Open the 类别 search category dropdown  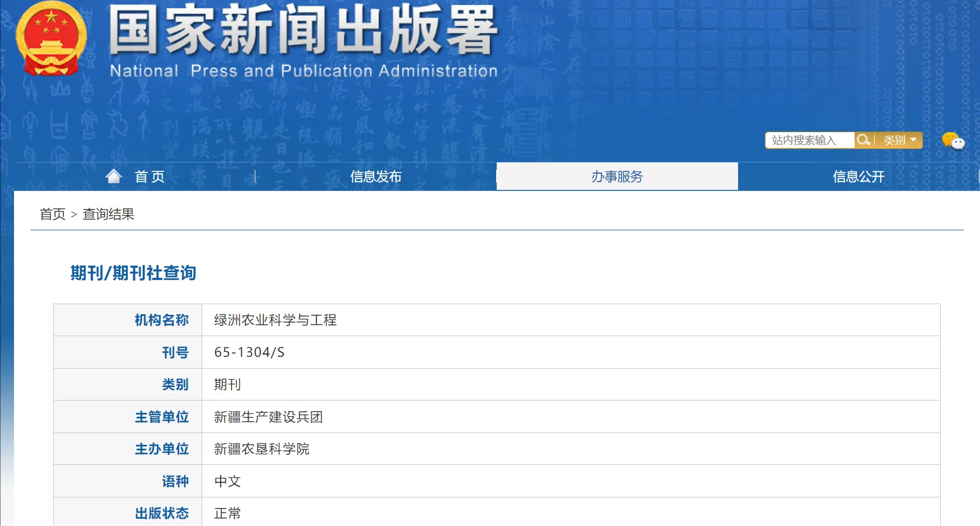[x=900, y=140]
